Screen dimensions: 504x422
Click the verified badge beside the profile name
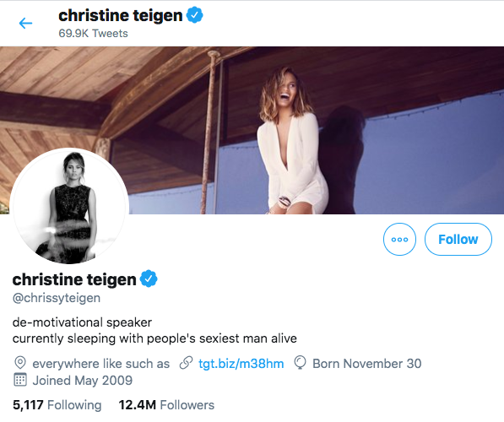coord(149,279)
